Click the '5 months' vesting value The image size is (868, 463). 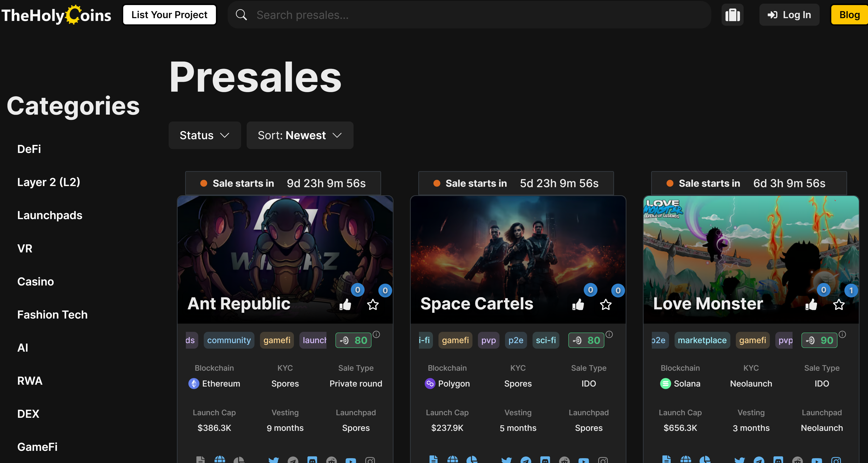pos(518,428)
